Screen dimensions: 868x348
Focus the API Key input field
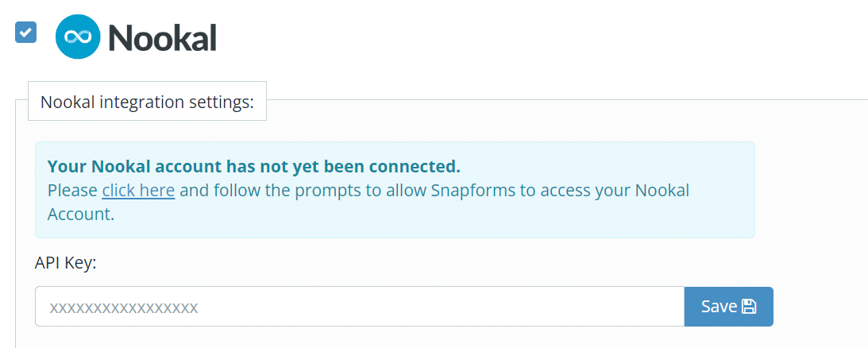click(x=360, y=307)
